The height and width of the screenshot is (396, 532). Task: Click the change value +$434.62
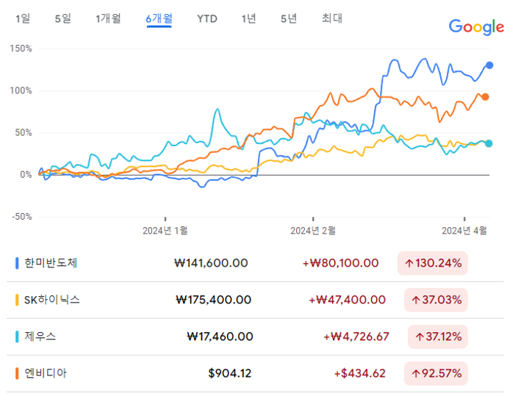pos(359,374)
